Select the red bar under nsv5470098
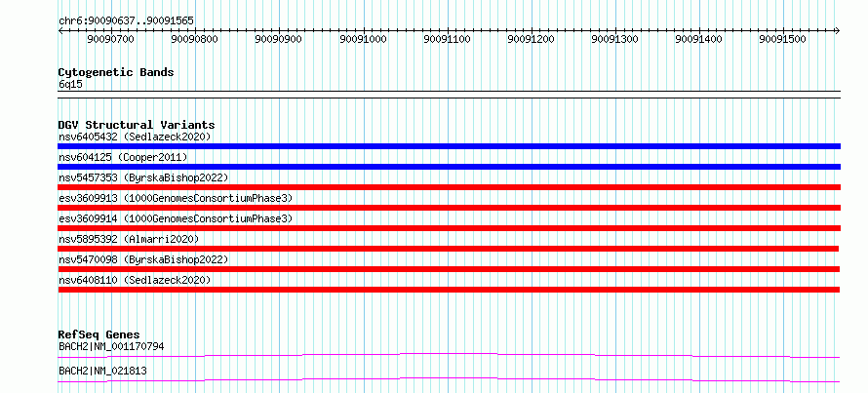Screen dimensions: 868x393 [449, 269]
